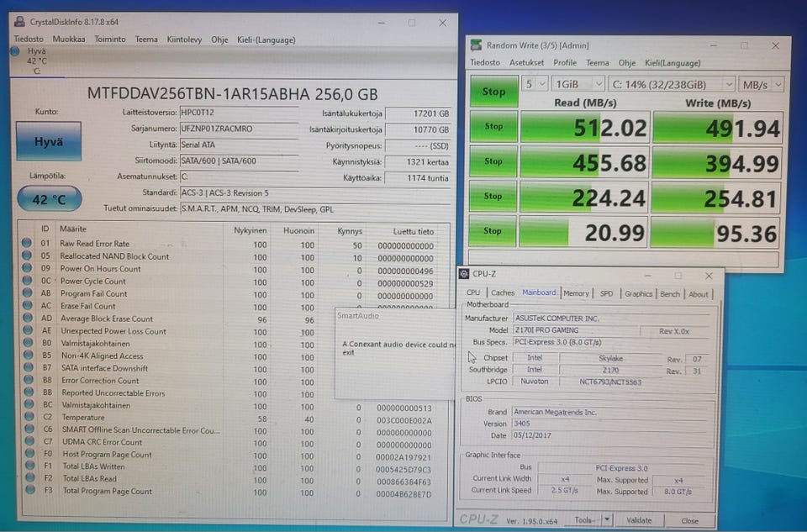The height and width of the screenshot is (532, 807).
Task: Open the Graphics tab in CPU-Z
Action: 638,293
